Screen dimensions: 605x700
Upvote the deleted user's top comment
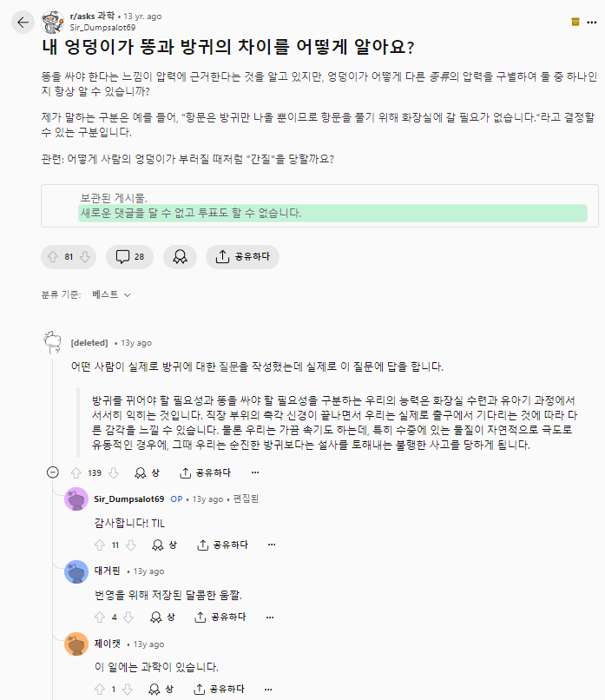76,472
